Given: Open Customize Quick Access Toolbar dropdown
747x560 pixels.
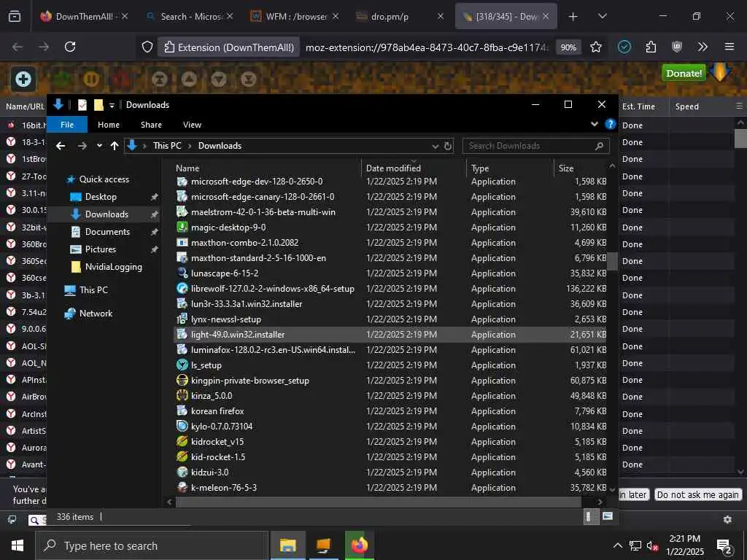Looking at the screenshot, I should point(112,105).
